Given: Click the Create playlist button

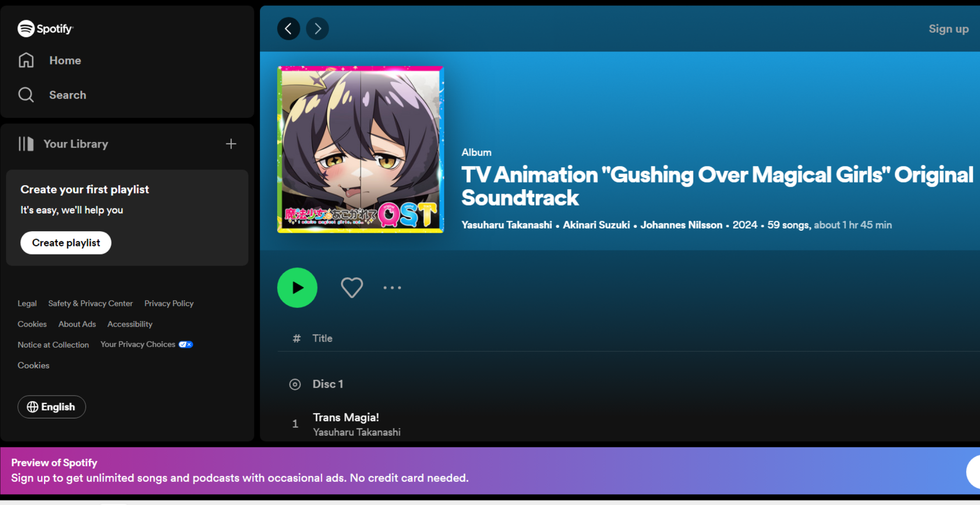Looking at the screenshot, I should 66,243.
